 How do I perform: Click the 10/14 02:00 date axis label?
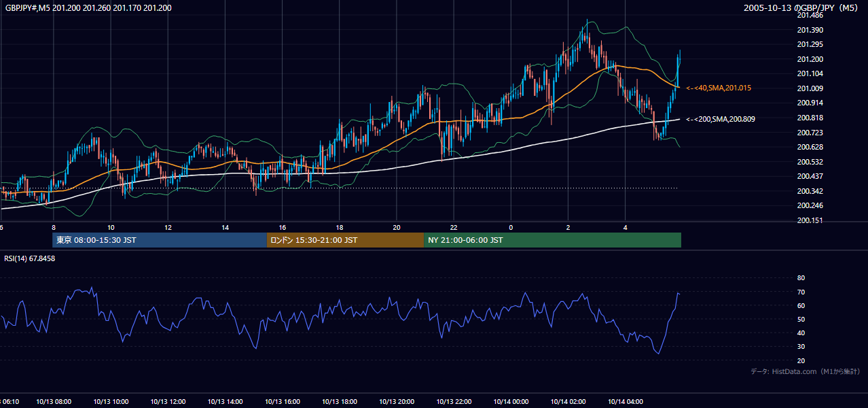[x=568, y=401]
